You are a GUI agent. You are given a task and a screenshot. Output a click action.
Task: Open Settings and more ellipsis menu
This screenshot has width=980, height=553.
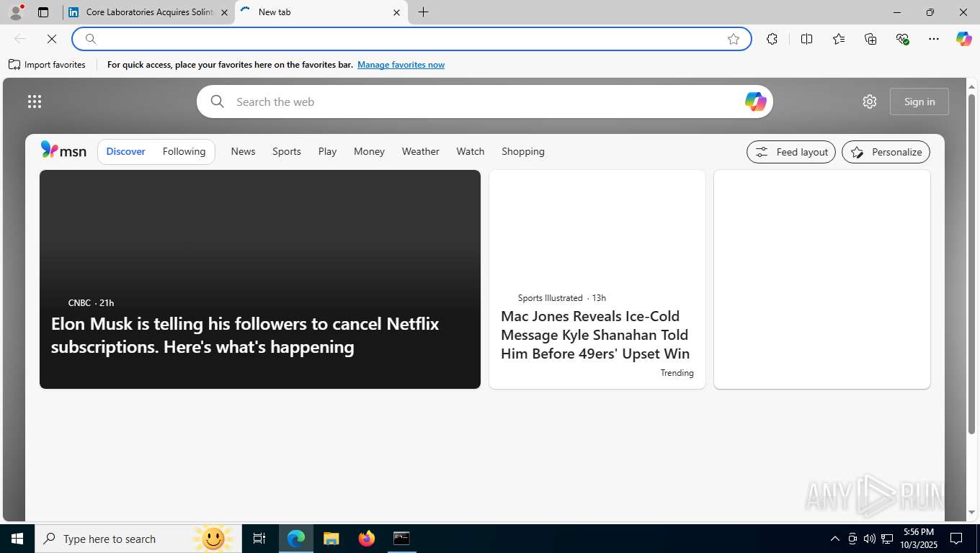coord(934,39)
